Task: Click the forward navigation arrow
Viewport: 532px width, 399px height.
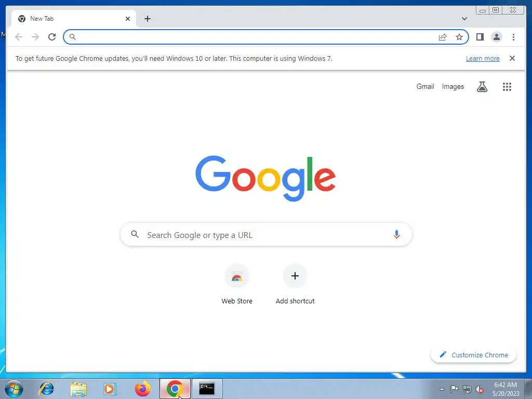Action: (35, 37)
